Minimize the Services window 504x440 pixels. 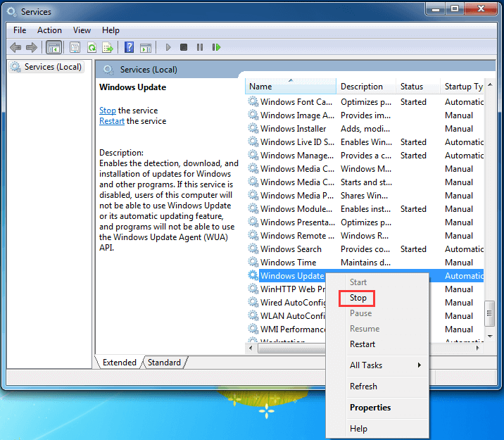pos(436,9)
